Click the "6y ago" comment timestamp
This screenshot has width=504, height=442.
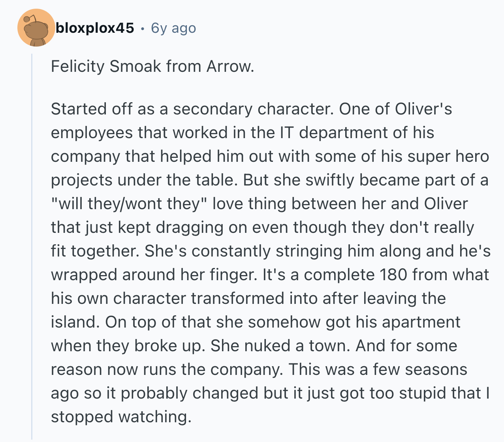(173, 28)
